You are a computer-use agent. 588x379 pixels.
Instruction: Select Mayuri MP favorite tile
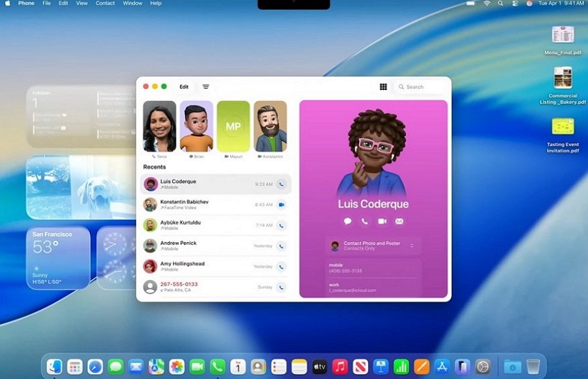point(233,127)
